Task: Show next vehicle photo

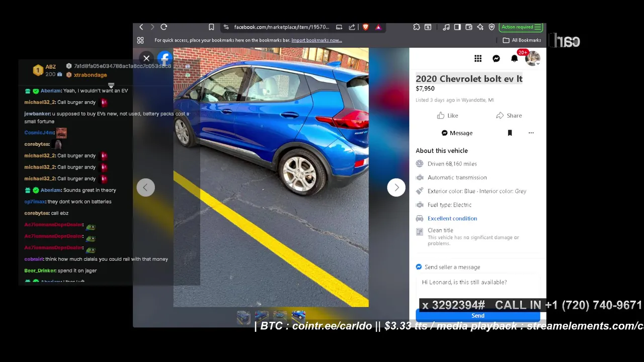Action: [396, 188]
